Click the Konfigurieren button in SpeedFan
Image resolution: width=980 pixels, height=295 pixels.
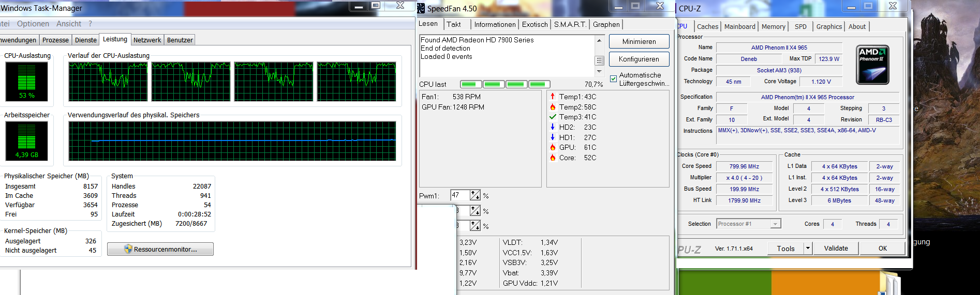[x=639, y=59]
